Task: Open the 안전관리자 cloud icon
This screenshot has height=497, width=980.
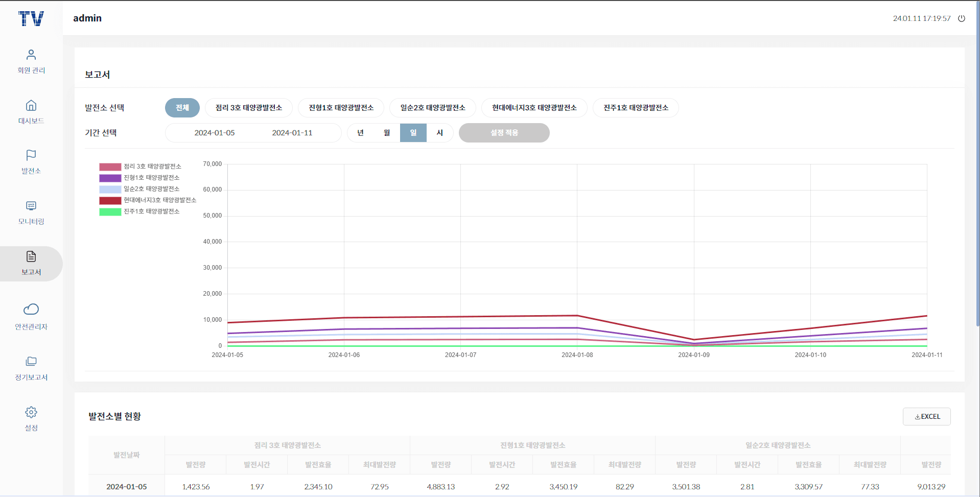Action: (31, 310)
